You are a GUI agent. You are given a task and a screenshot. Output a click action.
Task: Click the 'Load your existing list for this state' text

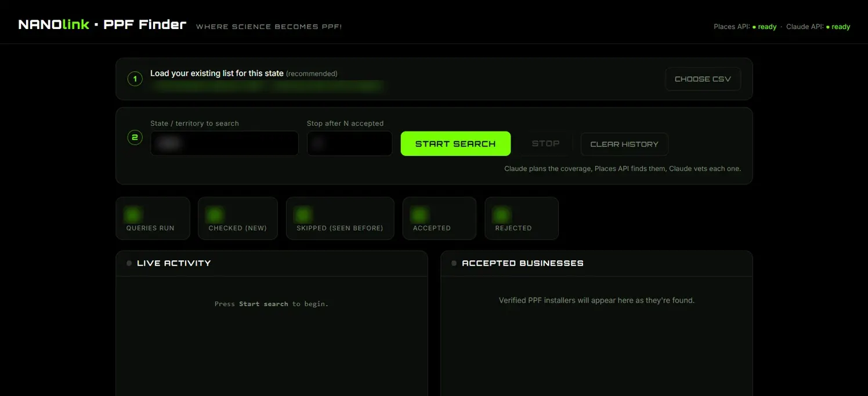(217, 74)
